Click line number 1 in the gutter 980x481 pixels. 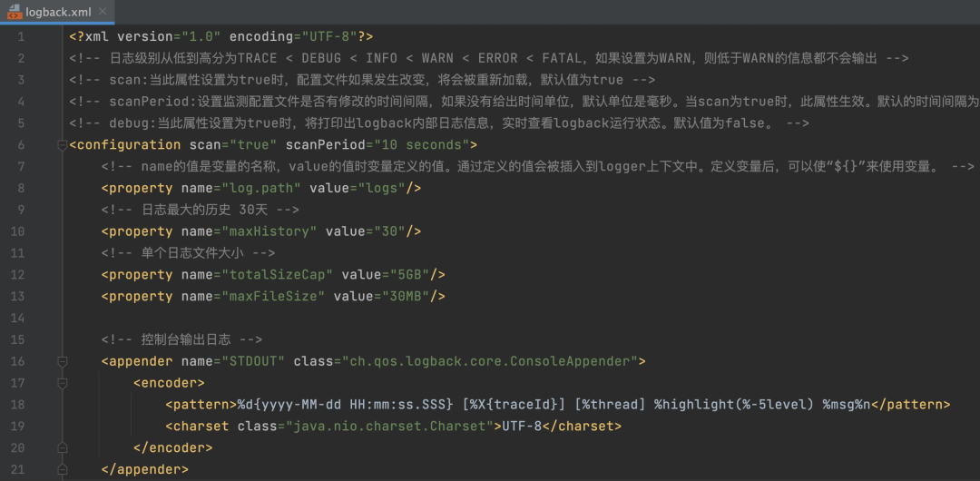(x=21, y=37)
